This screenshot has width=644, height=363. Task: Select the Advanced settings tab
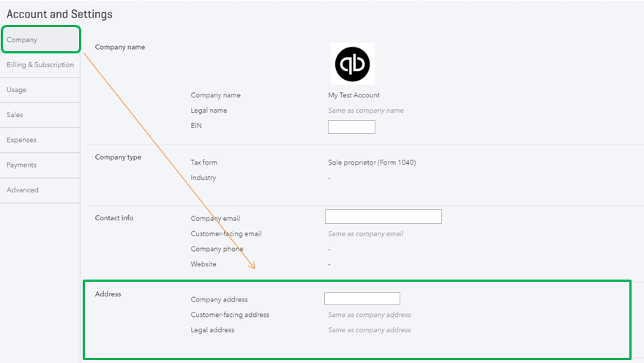coord(40,190)
